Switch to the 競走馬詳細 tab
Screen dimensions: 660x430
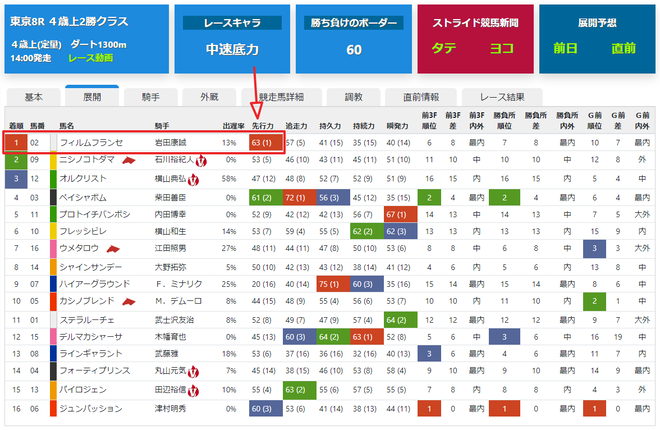282,97
